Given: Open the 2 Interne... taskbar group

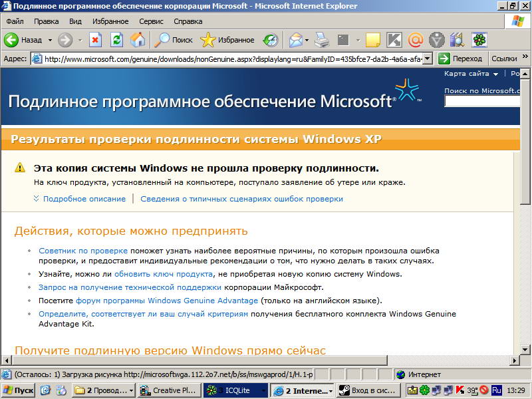Looking at the screenshot, I should coord(303,390).
